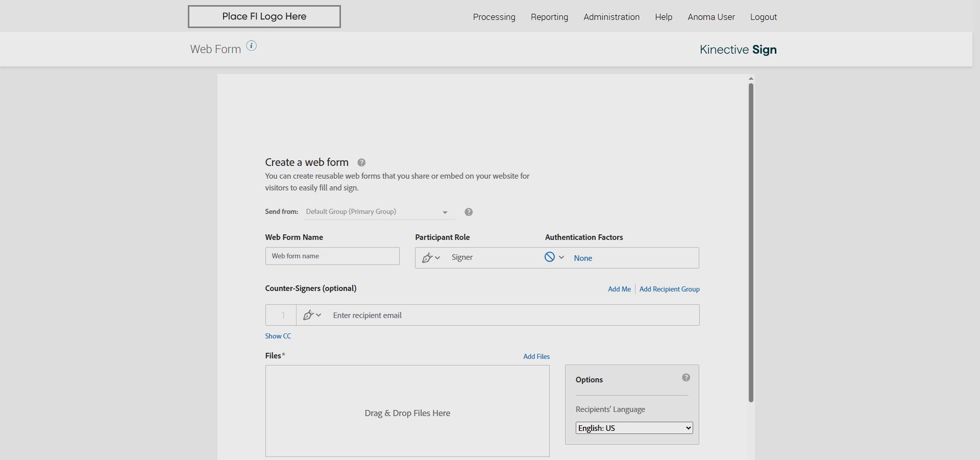Open the Administration menu
This screenshot has width=980, height=460.
(611, 17)
